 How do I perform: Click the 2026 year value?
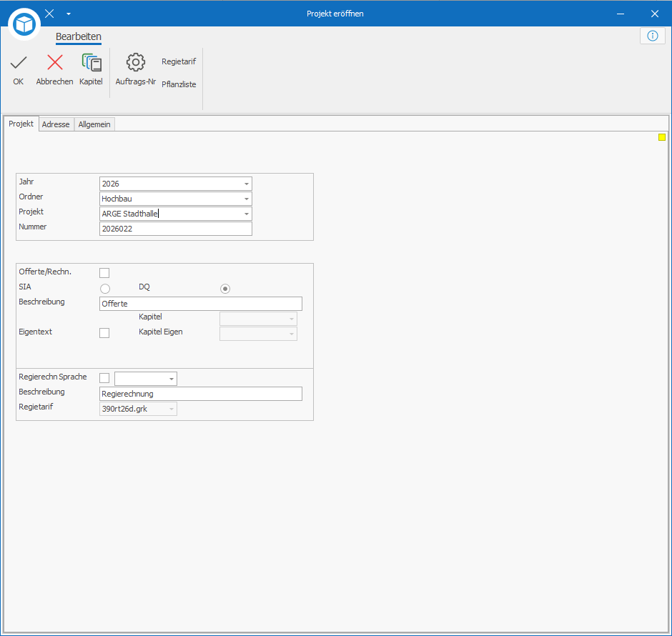tap(111, 184)
